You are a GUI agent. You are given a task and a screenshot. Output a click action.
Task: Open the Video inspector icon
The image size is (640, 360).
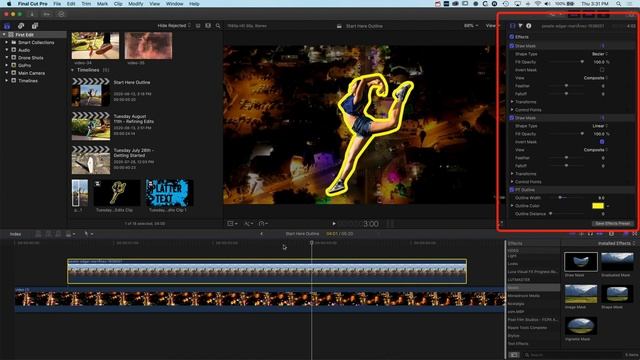[513, 26]
